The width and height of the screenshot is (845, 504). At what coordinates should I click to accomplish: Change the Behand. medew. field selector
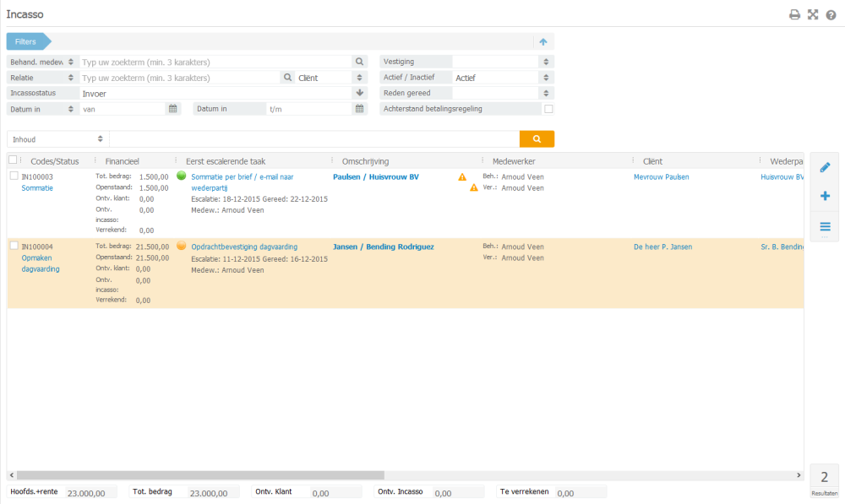pos(71,62)
